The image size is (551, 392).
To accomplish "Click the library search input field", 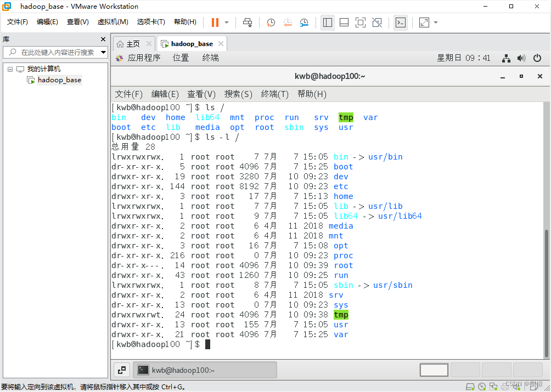I will (56, 52).
